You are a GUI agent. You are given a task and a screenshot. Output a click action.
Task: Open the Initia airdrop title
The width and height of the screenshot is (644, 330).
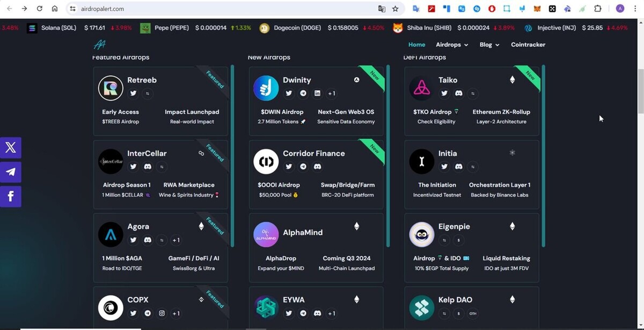click(x=448, y=153)
